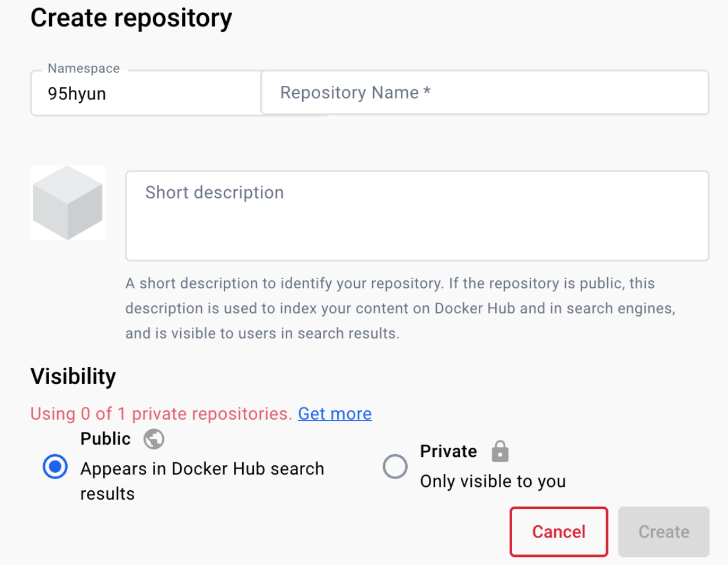Viewport: 728px width, 565px height.
Task: Click the Create button
Action: pyautogui.click(x=664, y=532)
